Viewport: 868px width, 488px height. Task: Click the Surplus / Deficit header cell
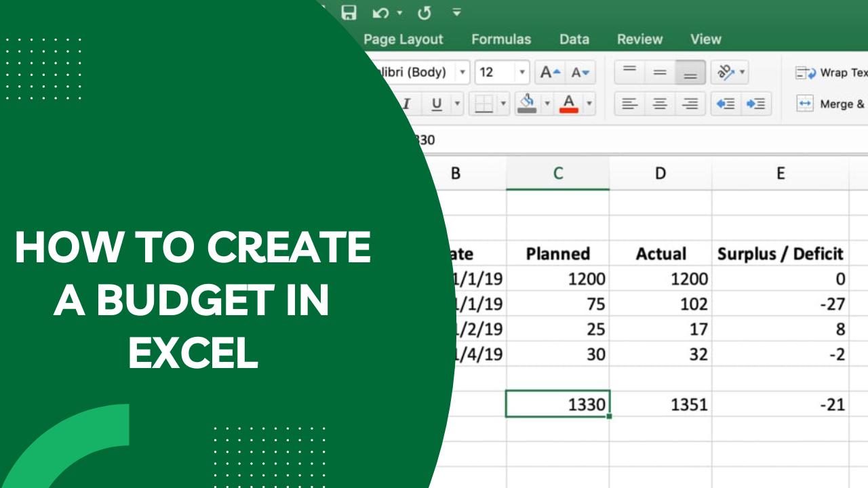point(781,253)
